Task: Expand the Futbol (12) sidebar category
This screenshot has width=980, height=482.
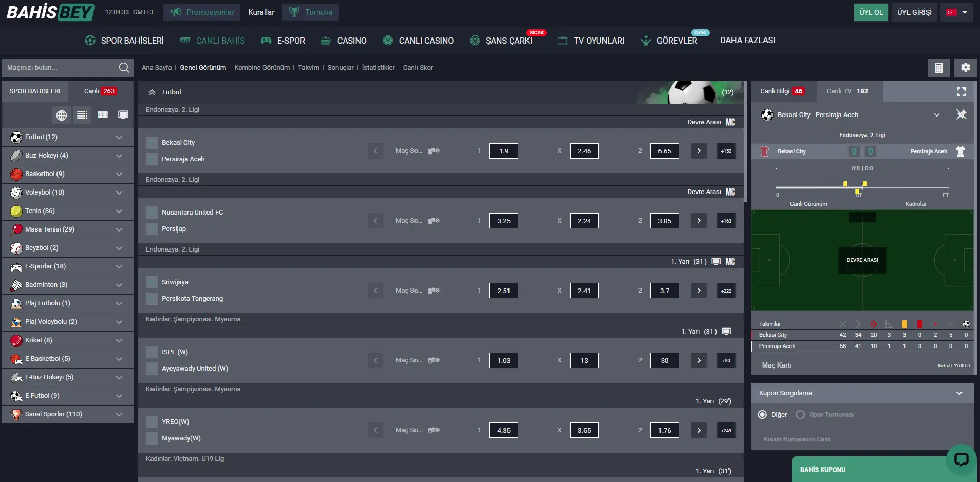Action: (x=68, y=137)
